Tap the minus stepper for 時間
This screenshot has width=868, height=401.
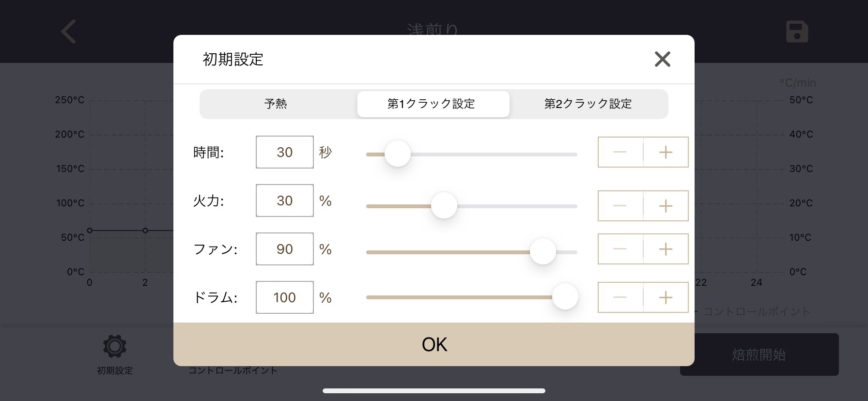tap(620, 152)
